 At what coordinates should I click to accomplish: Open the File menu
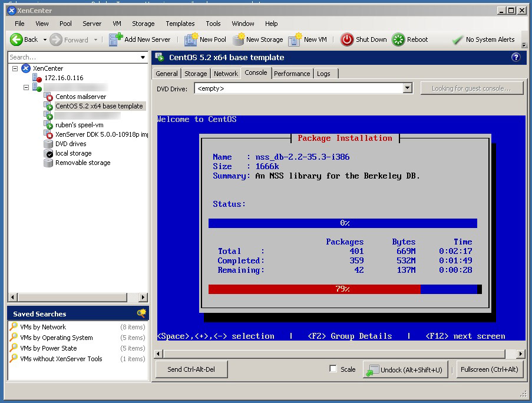click(x=19, y=24)
